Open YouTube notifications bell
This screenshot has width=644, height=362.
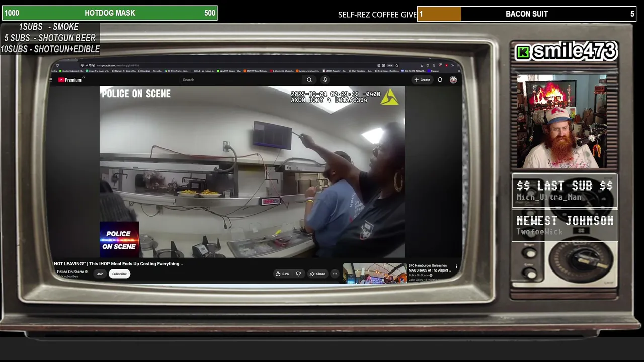pyautogui.click(x=440, y=80)
